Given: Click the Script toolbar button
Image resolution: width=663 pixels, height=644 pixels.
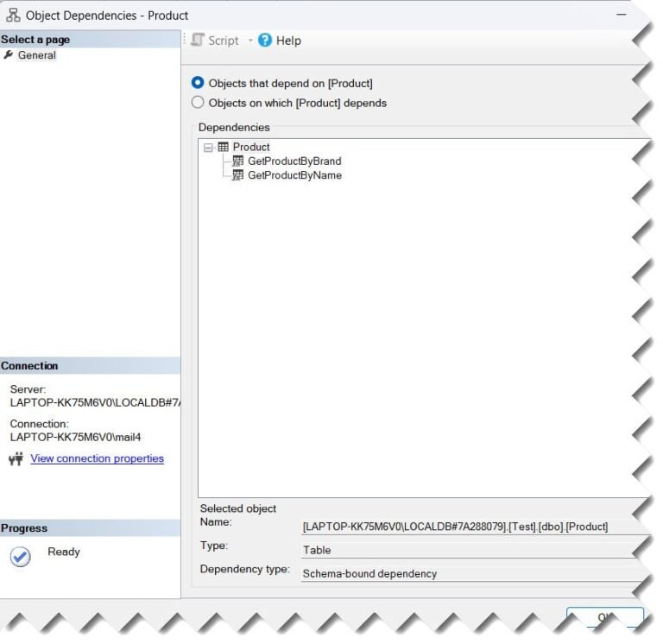Looking at the screenshot, I should (x=216, y=41).
